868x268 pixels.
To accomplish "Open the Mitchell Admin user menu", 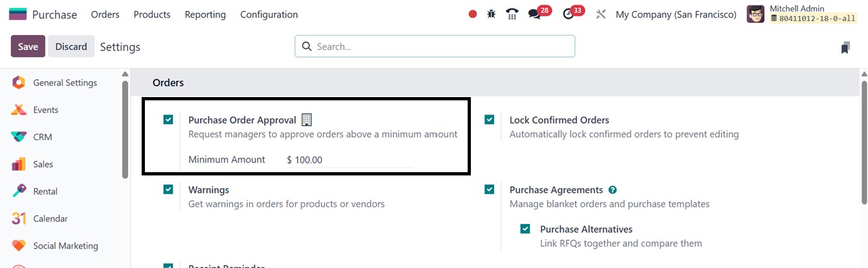I will [x=801, y=14].
